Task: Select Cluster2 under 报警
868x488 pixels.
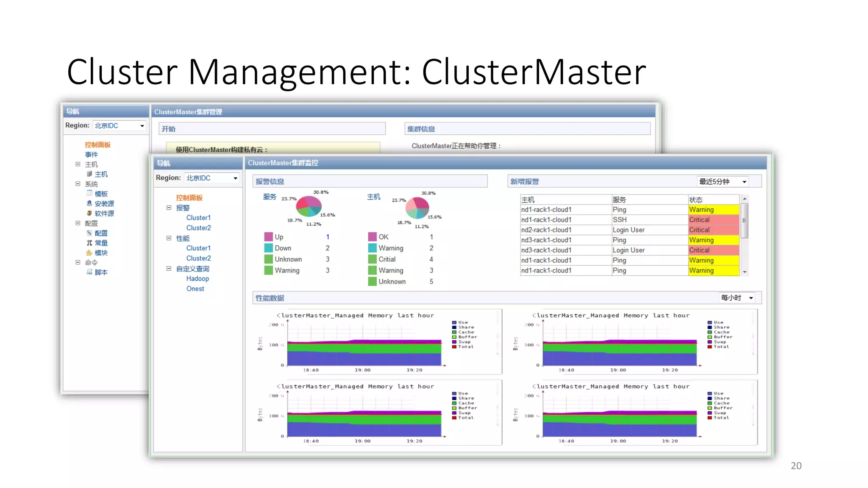Action: [x=198, y=228]
